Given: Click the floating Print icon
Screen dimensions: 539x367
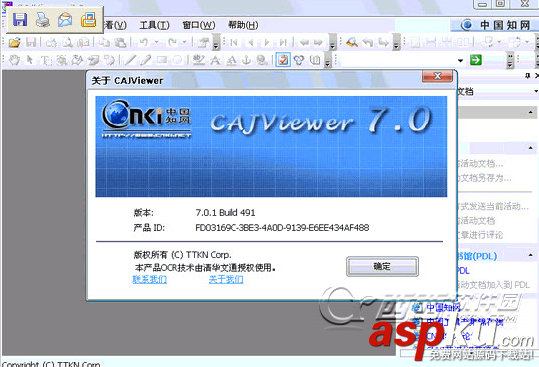Looking at the screenshot, I should [x=43, y=20].
